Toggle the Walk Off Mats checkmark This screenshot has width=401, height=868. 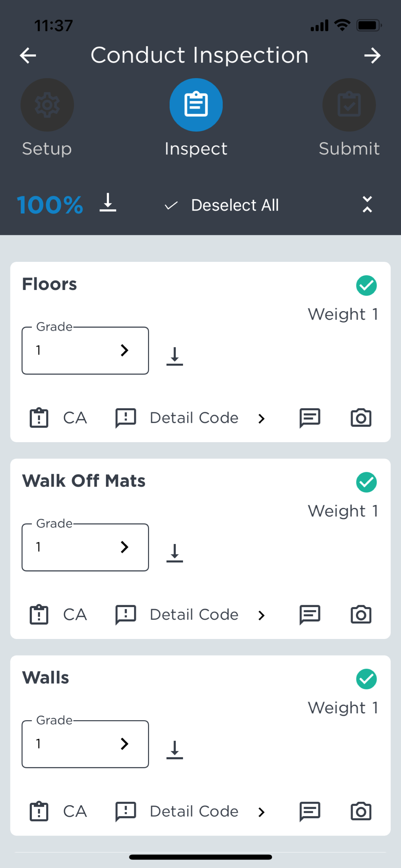tap(366, 482)
